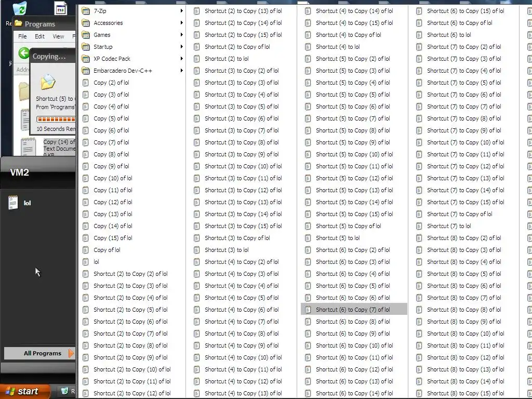Screen dimensions: 532x399
Task: Click the notepad icon beside Copy (9) of lol
Action: (86, 166)
